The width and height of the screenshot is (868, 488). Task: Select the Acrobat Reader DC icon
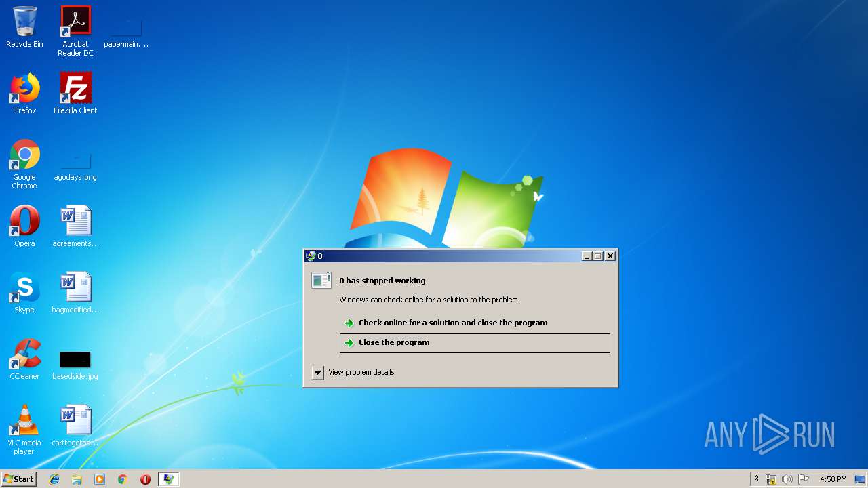(75, 31)
